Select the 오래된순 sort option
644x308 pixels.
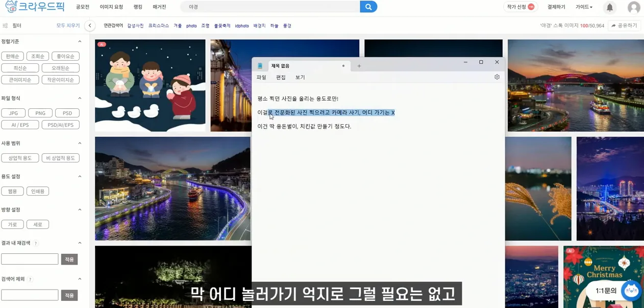click(60, 68)
